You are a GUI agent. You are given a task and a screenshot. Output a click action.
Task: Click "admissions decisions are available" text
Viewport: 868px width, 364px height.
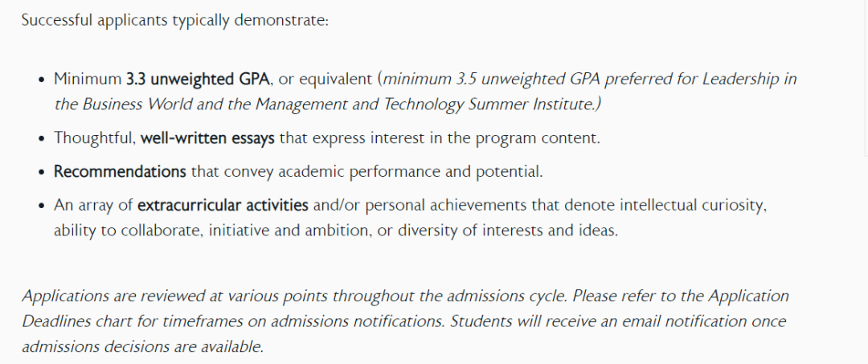pos(142,346)
